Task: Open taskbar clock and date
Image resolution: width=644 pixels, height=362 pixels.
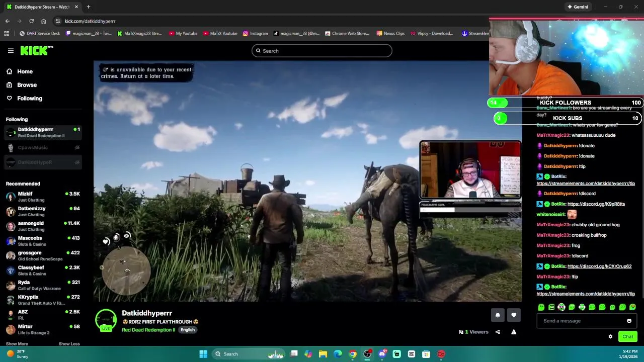Action: (x=629, y=354)
